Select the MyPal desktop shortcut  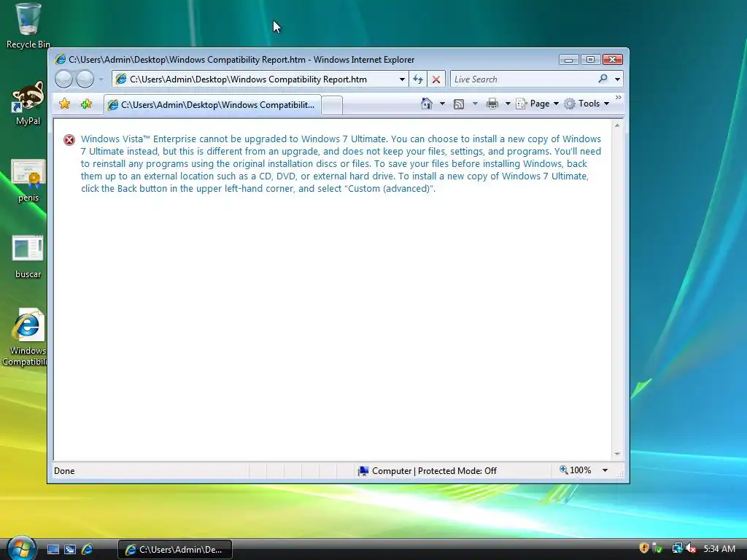[x=28, y=102]
